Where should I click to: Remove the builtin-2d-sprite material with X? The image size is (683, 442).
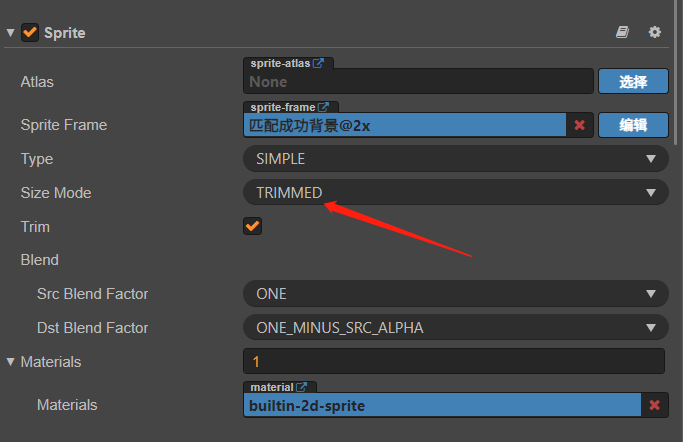655,405
